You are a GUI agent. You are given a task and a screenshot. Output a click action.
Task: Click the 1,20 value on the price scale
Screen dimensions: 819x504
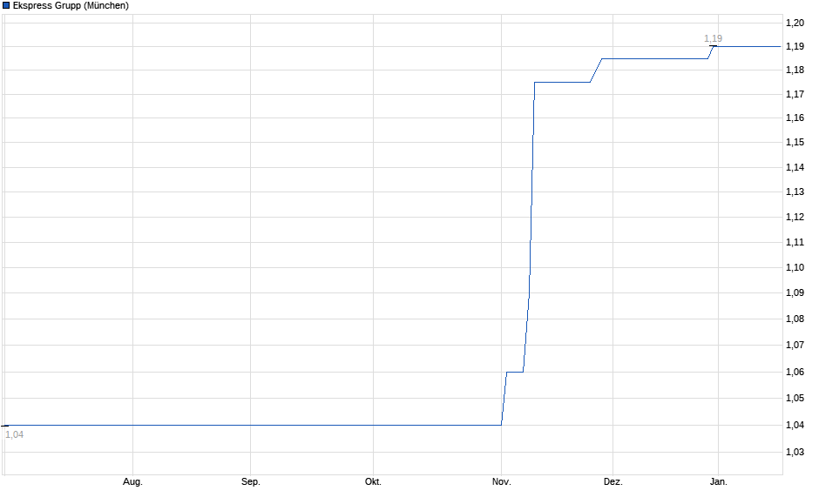click(795, 21)
